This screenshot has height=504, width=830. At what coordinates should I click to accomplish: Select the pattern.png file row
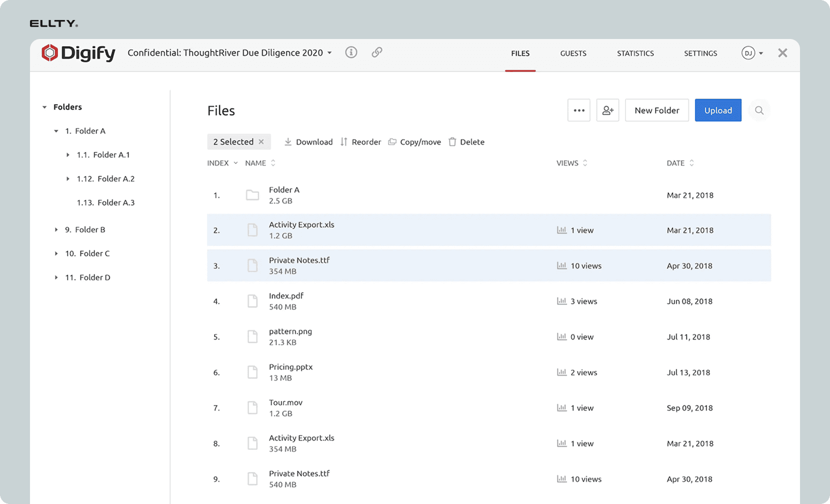tap(400, 336)
